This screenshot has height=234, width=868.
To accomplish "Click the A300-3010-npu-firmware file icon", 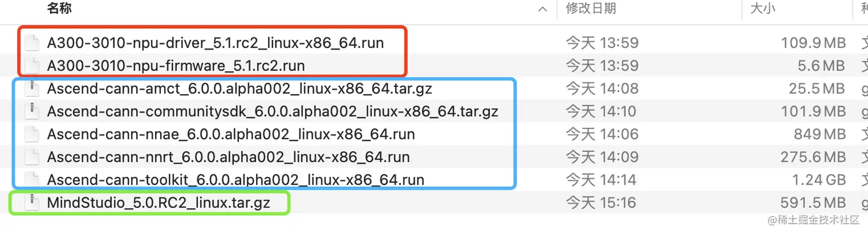I will [x=33, y=66].
